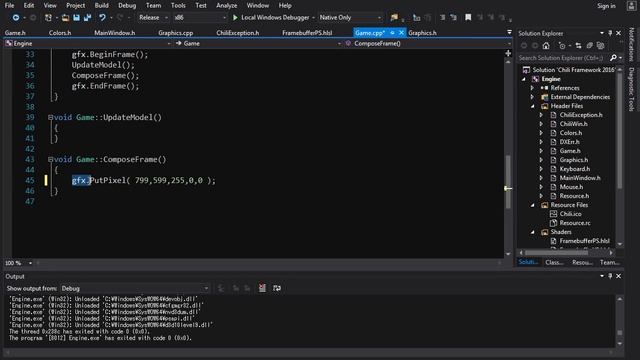Switch to the FramebufferPS.hlsl tab
Viewport: 640px width, 360px height.
click(x=307, y=33)
